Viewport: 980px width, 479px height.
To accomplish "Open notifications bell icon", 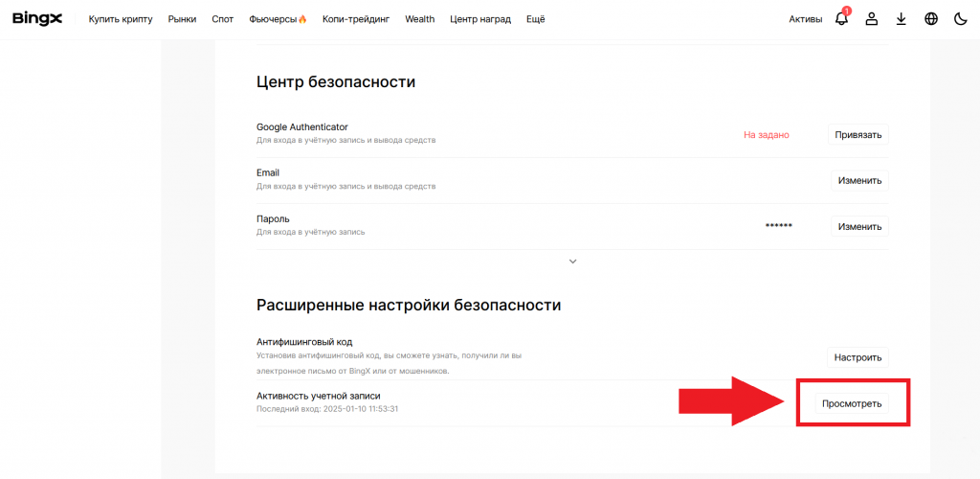I will coord(842,18).
